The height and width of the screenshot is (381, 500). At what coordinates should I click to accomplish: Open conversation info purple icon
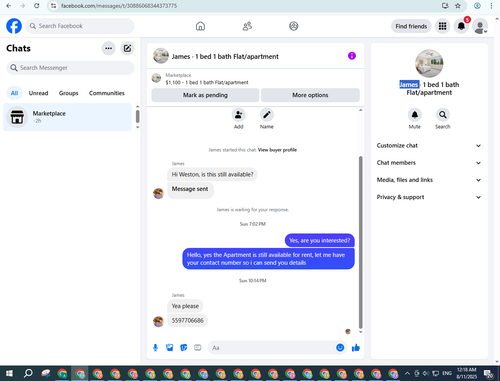tap(352, 56)
